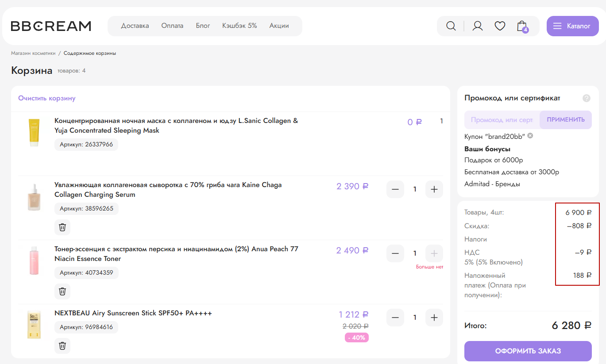Image resolution: width=606 pixels, height=364 pixels.
Task: Open the L.Sanic Collagen & Yuja mask product title
Action: coord(176,126)
